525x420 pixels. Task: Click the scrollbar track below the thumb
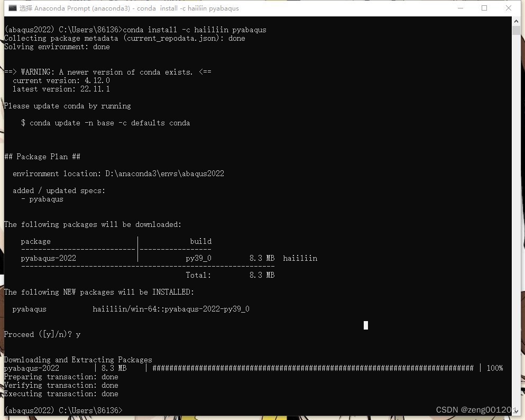pos(517,212)
